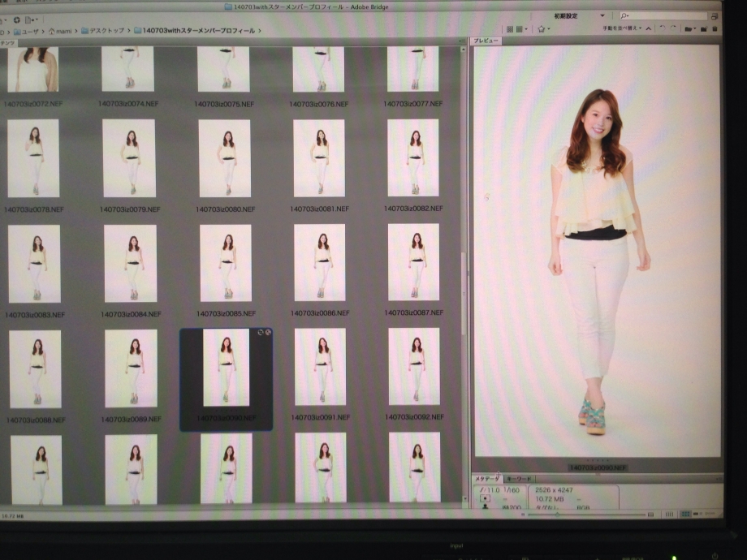This screenshot has height=560, width=747.
Task: Select thumbnail 140703iz0091.NEF
Action: (x=320, y=367)
